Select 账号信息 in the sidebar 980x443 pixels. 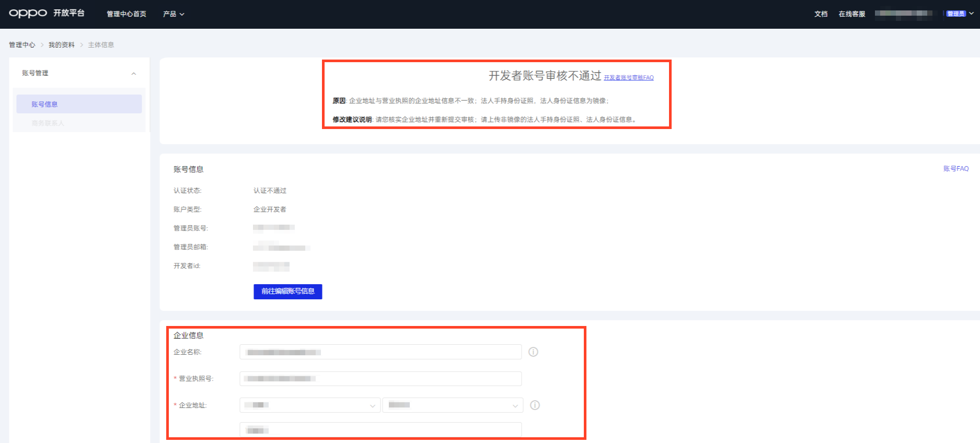(79, 104)
